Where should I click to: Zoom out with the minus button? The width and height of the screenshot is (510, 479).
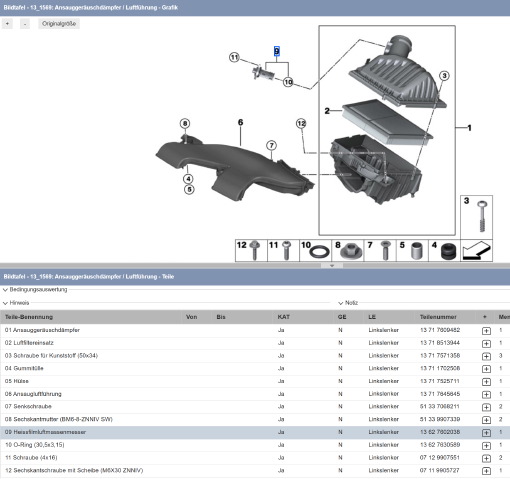[25, 24]
